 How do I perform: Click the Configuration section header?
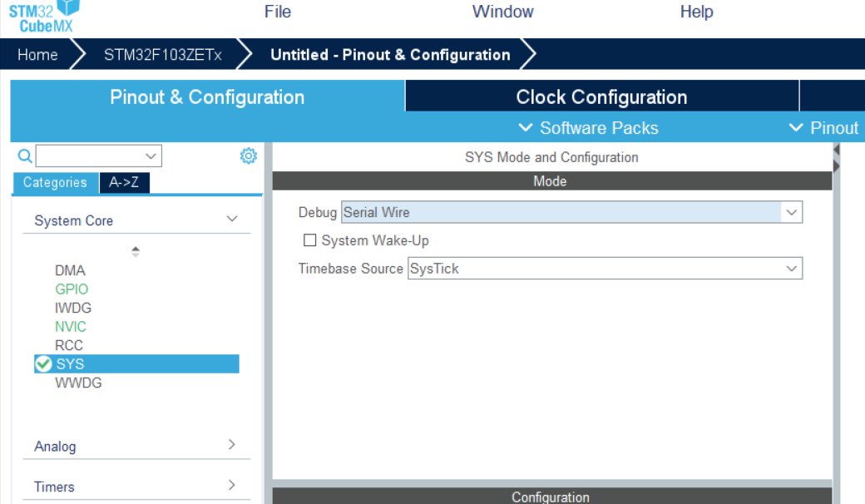(551, 496)
